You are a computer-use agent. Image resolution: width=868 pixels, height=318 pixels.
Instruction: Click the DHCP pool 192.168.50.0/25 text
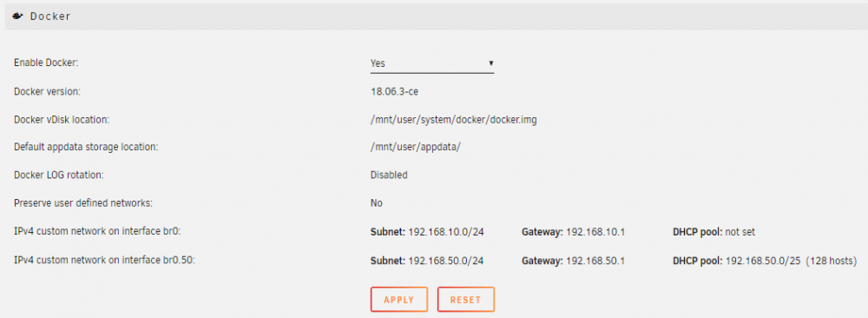pyautogui.click(x=765, y=261)
